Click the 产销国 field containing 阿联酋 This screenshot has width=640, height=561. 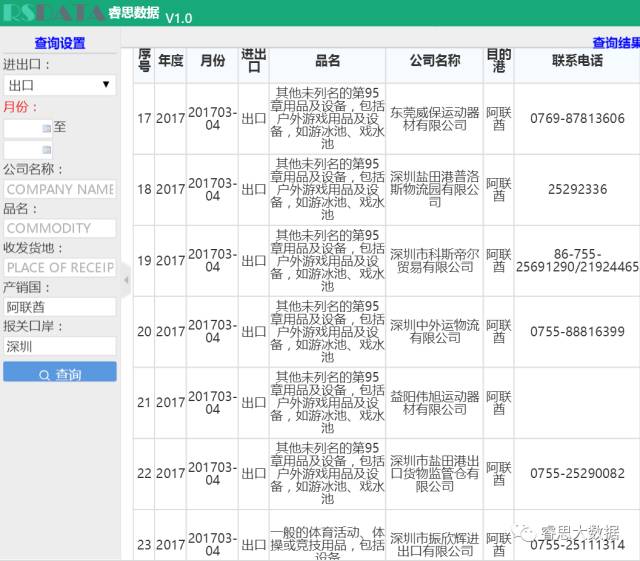click(x=60, y=307)
